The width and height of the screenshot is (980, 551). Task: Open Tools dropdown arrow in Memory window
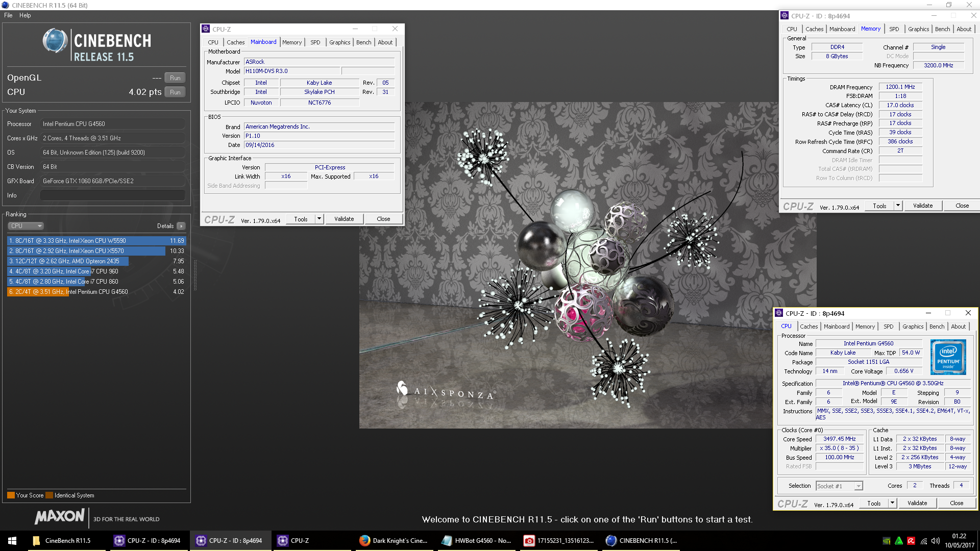coord(898,206)
